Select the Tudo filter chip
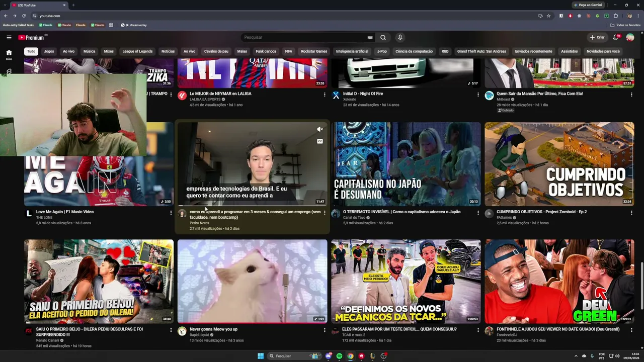The width and height of the screenshot is (644, 362). (31, 51)
